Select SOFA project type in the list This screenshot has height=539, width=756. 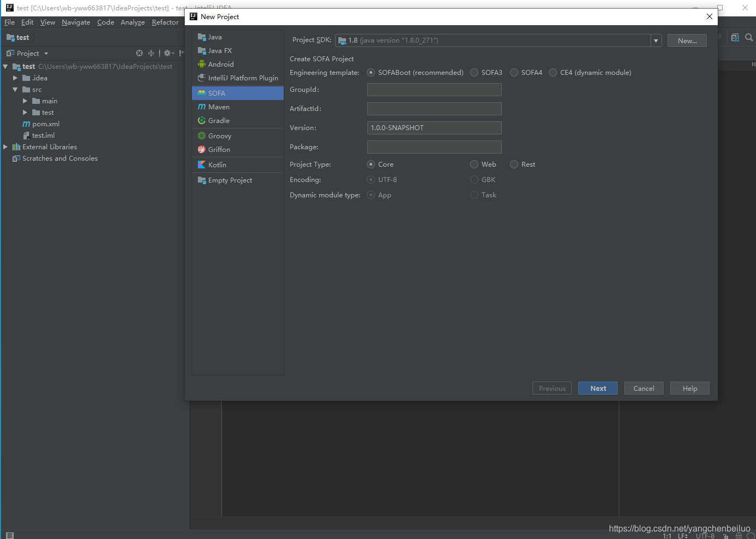[x=238, y=93]
